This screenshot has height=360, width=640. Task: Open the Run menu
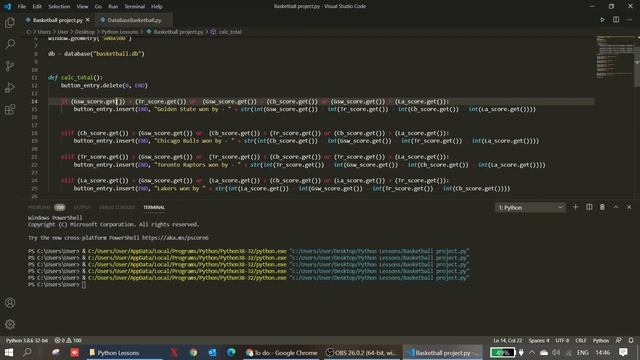[x=113, y=6]
